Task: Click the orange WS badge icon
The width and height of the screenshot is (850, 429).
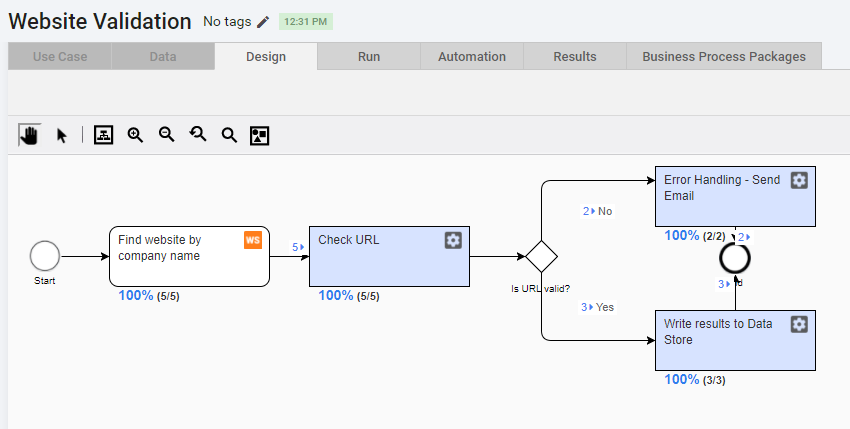Action: coord(253,240)
